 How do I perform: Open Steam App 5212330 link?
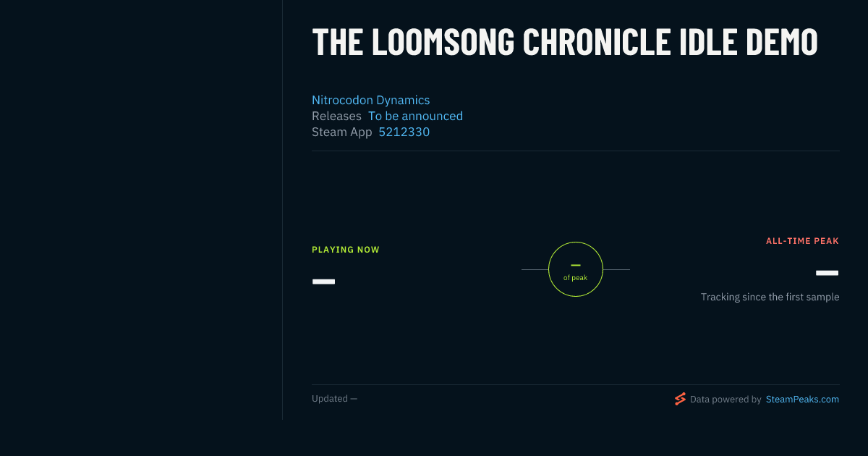click(x=404, y=132)
